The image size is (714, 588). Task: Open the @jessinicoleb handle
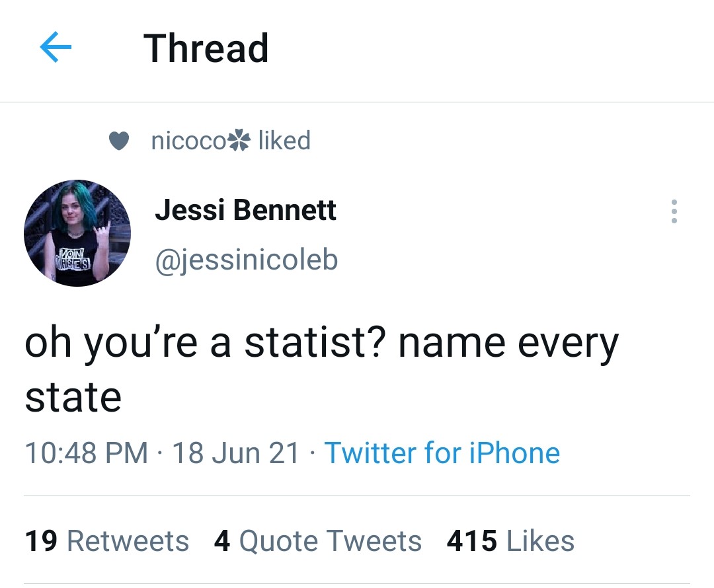(247, 261)
